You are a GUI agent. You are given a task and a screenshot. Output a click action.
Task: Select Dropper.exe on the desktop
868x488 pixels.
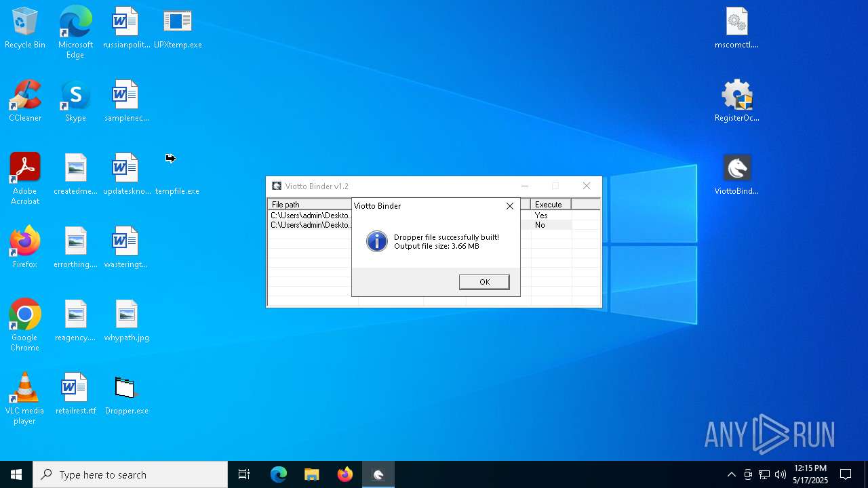coord(126,394)
